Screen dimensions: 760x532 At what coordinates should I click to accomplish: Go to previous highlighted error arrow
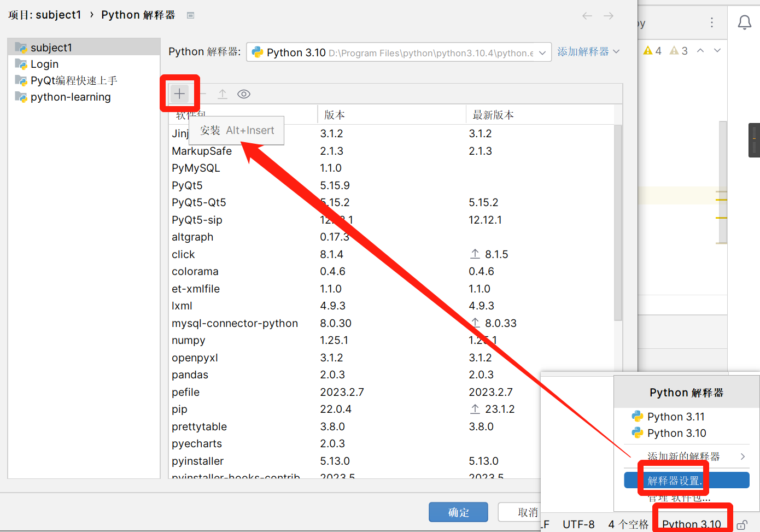click(700, 50)
